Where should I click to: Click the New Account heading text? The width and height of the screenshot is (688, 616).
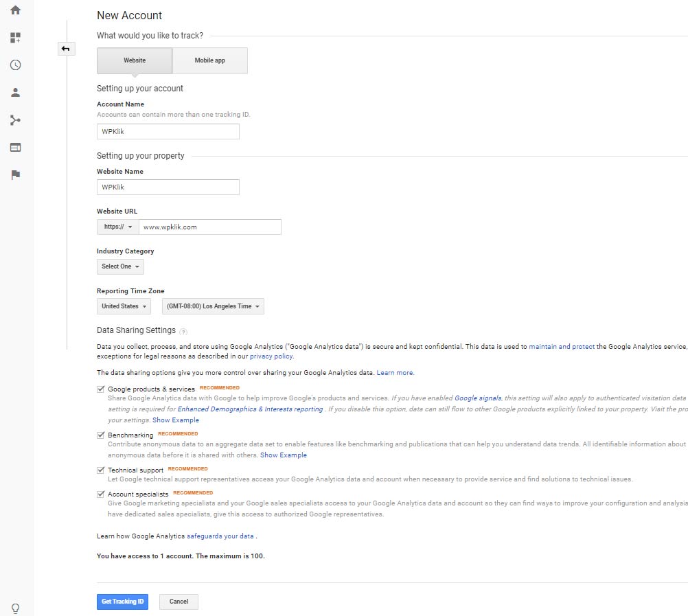[130, 15]
